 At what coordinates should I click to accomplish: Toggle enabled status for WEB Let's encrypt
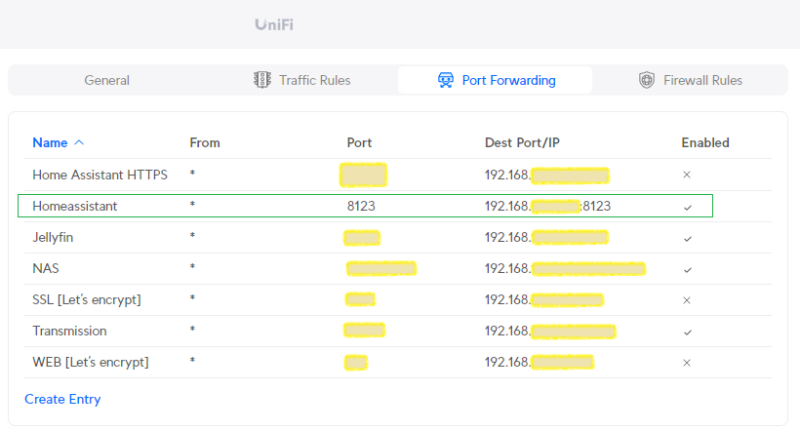coord(687,363)
